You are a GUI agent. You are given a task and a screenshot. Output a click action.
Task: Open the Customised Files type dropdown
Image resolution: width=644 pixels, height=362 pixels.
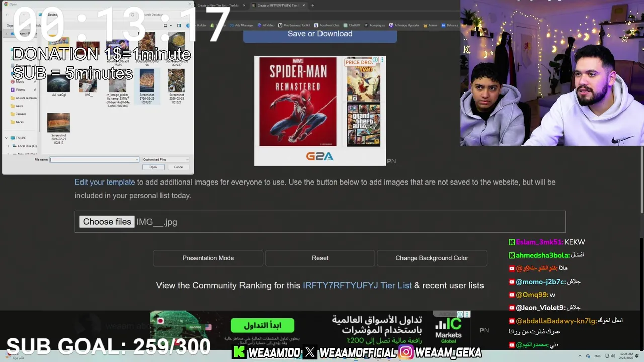coord(166,160)
